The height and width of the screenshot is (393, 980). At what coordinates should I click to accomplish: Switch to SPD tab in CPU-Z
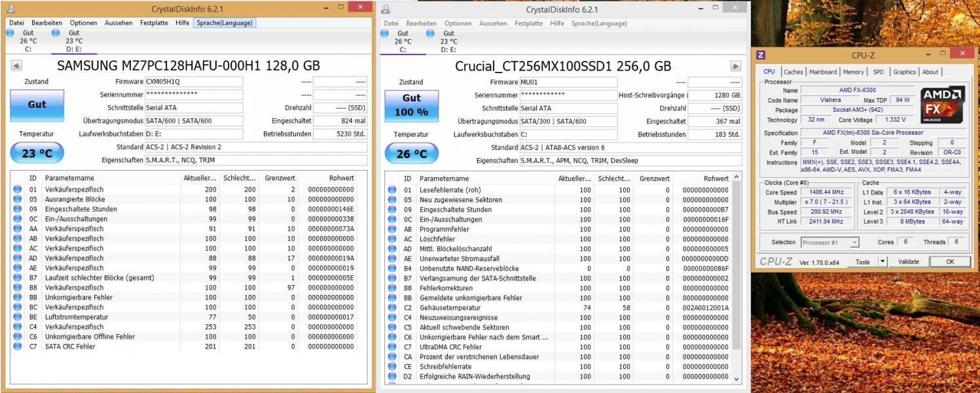tap(879, 72)
